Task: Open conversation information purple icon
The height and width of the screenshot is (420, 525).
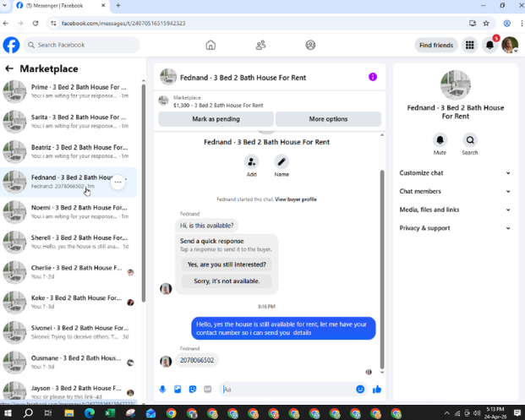Action: click(x=373, y=77)
